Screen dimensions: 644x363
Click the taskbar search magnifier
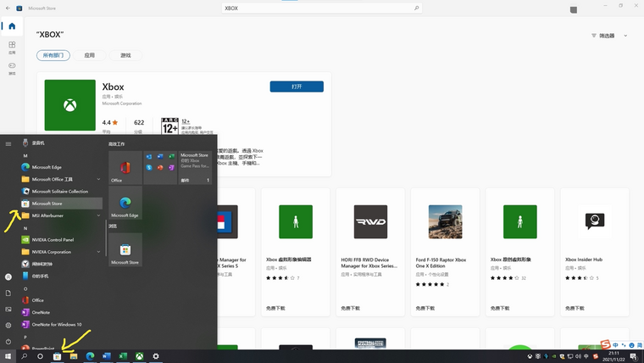[x=25, y=356]
